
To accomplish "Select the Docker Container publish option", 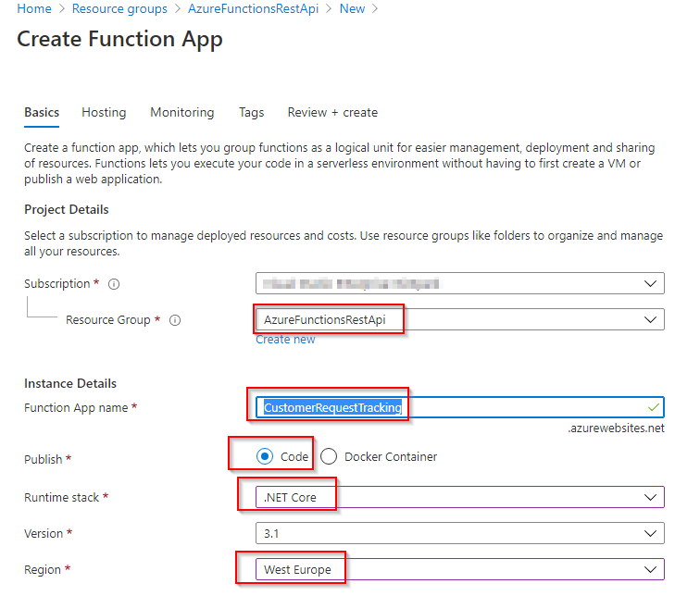I will pos(329,456).
